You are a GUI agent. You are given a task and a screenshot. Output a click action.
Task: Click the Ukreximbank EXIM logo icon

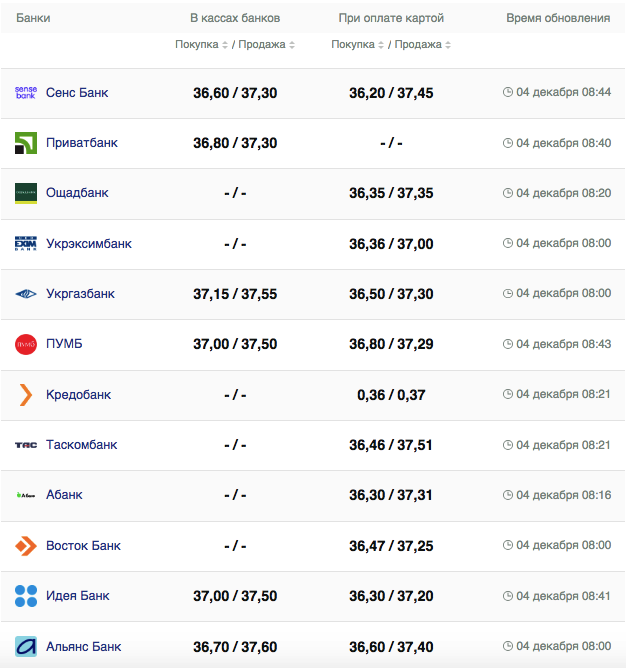coord(26,244)
